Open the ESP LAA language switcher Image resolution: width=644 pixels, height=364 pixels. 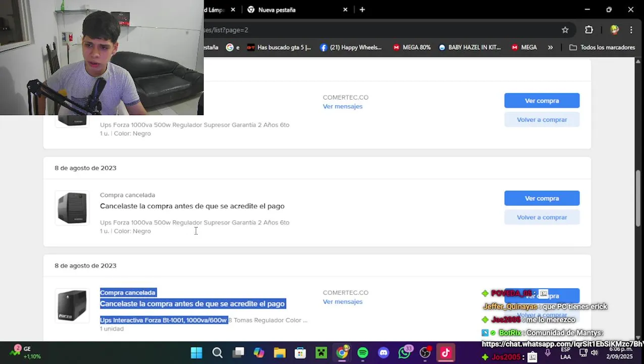coord(566,353)
